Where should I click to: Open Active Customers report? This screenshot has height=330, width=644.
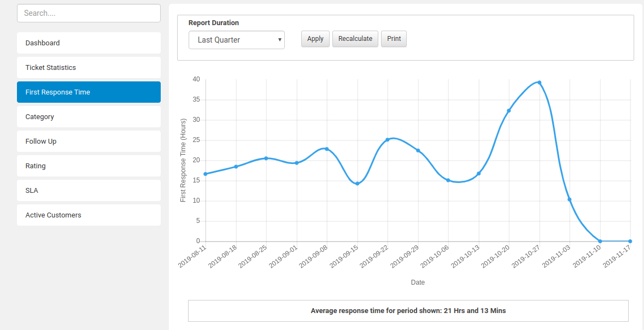[x=89, y=215]
